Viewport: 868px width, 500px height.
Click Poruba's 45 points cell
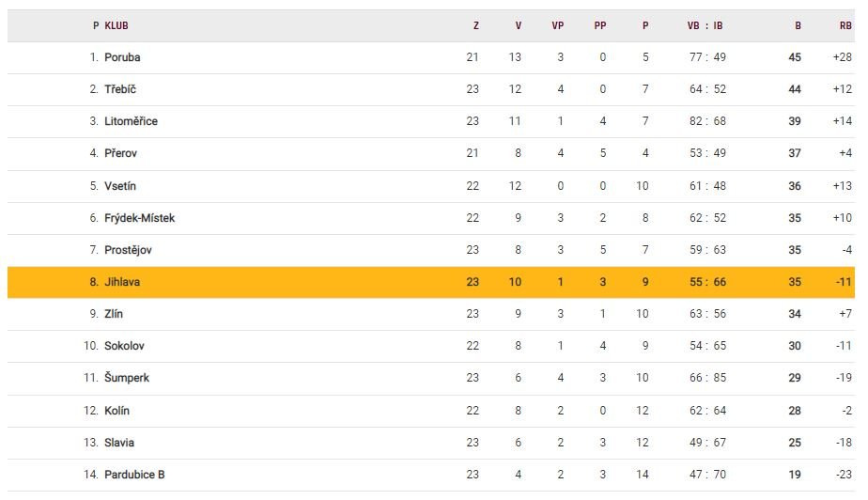point(795,57)
